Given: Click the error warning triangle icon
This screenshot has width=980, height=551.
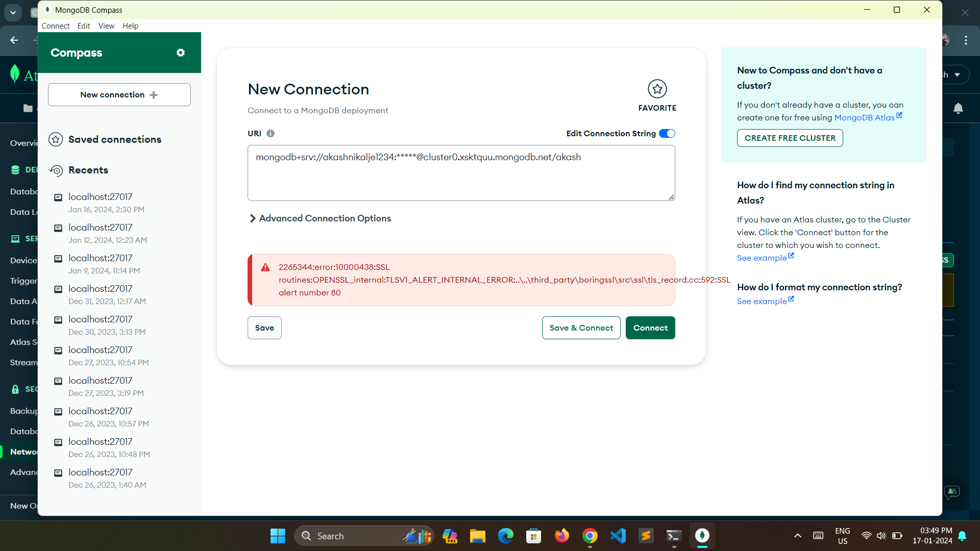Looking at the screenshot, I should (x=265, y=267).
